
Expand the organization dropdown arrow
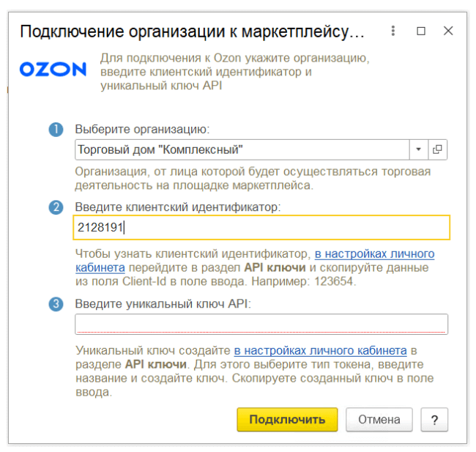click(x=418, y=149)
